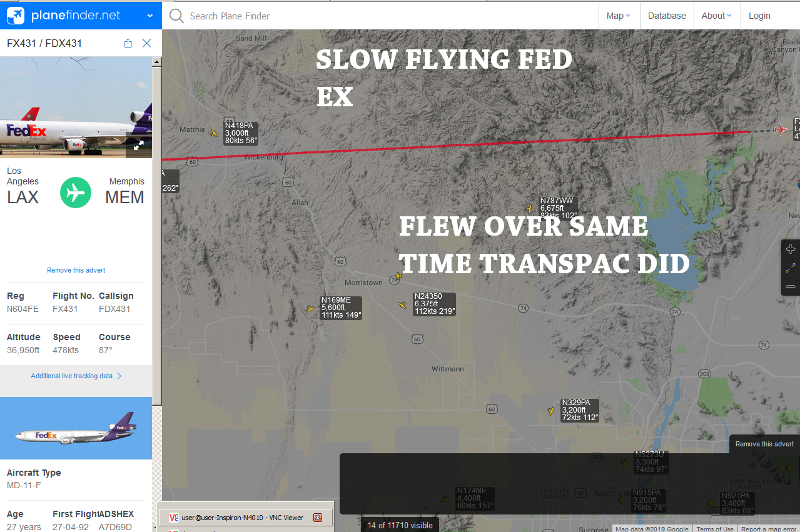The width and height of the screenshot is (800, 532).
Task: Open the FedEx MD-11 photo thumbnail
Action: click(x=76, y=107)
